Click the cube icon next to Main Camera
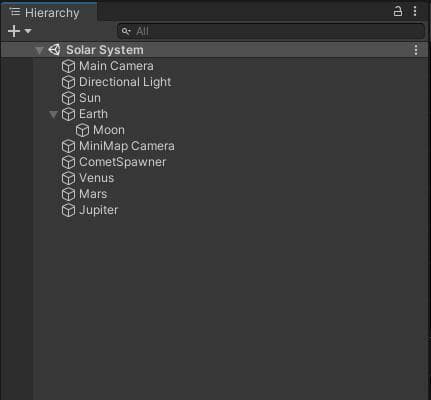Viewport: 431px width, 400px height. [x=69, y=66]
